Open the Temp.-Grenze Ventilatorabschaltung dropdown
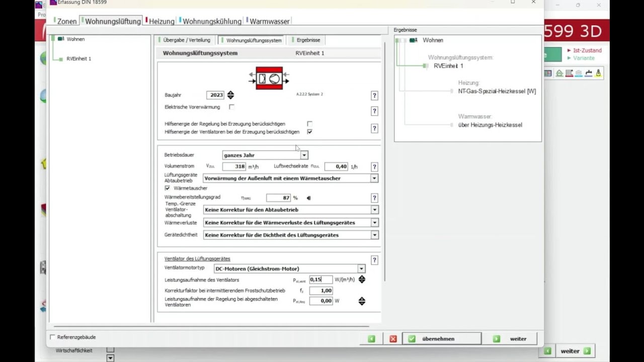 click(374, 210)
